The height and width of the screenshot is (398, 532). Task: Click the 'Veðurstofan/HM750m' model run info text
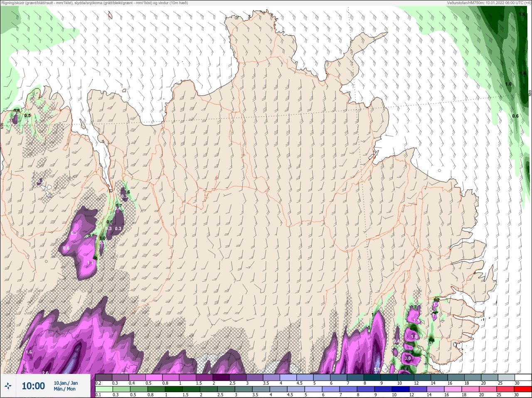pos(465,3)
